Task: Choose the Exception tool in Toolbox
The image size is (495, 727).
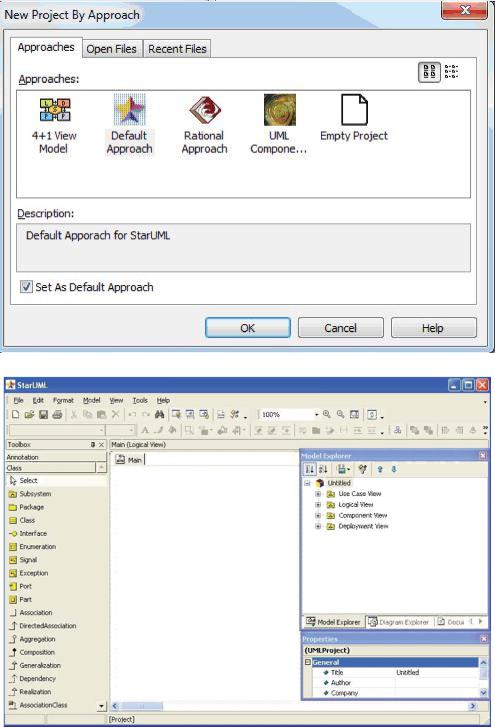Action: point(29,573)
